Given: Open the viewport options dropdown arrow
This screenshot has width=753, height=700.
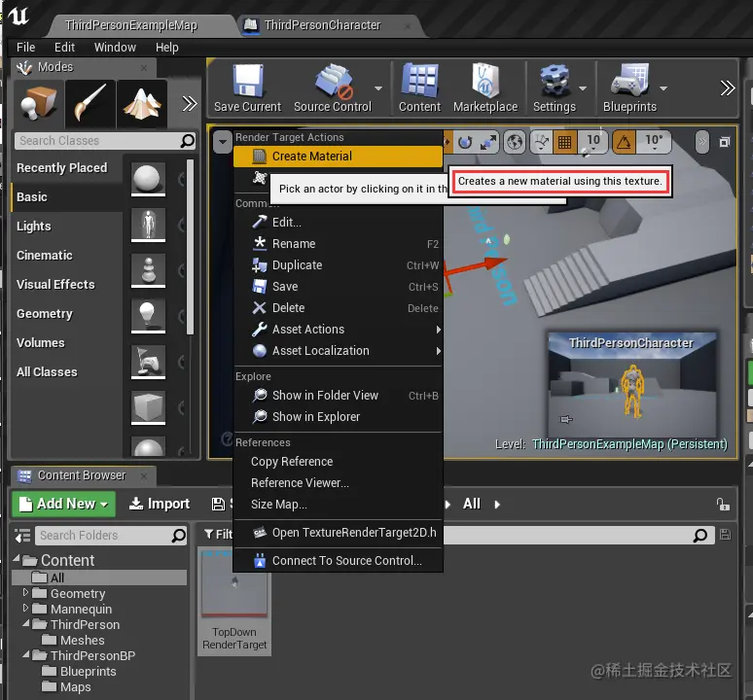Looking at the screenshot, I should click(x=223, y=142).
